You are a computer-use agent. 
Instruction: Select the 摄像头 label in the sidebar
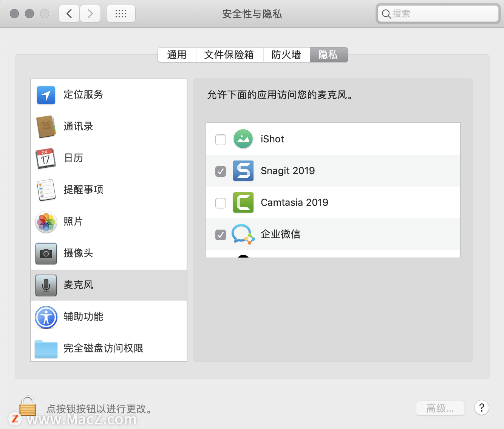coord(78,253)
